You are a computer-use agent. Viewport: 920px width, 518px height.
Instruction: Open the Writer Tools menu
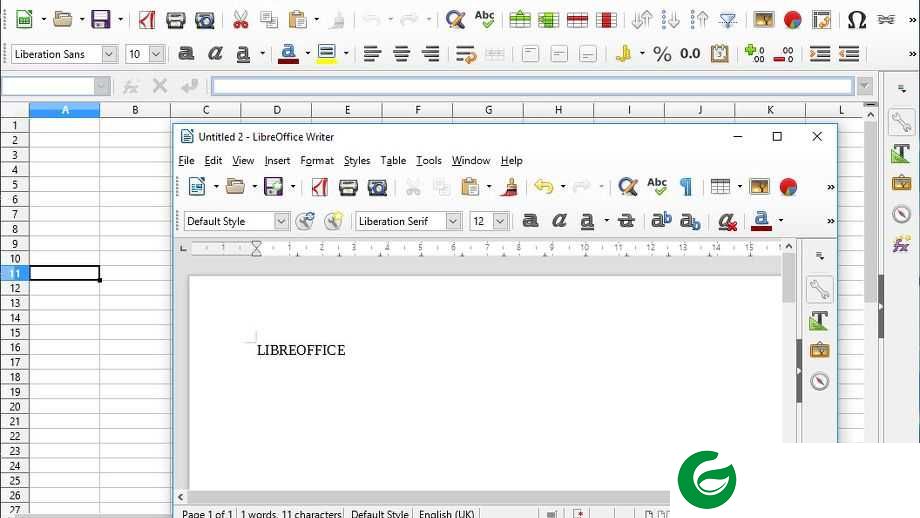pos(428,161)
